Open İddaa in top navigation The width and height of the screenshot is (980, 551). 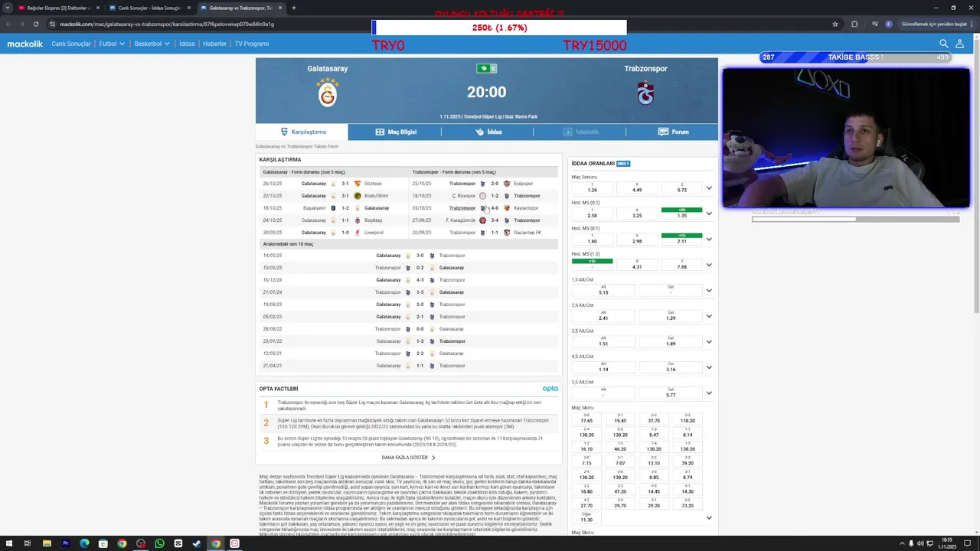click(x=187, y=44)
